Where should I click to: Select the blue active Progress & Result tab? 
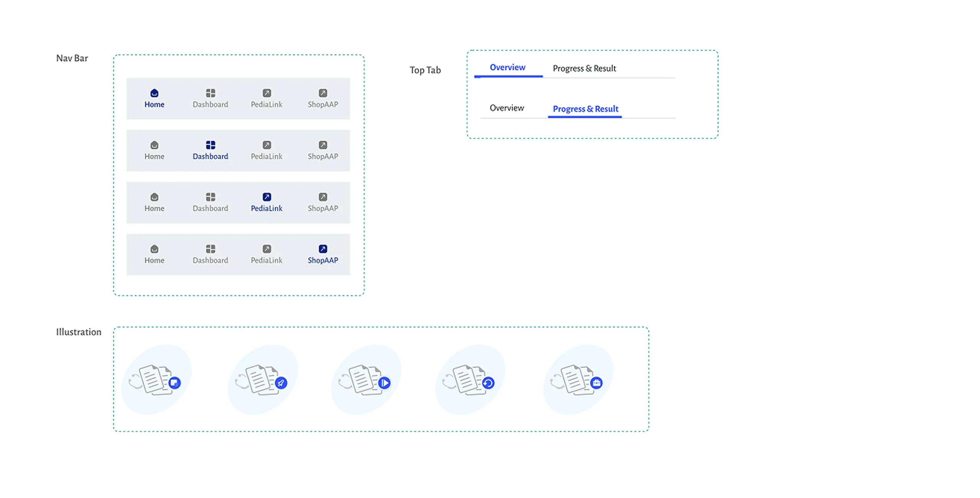585,109
